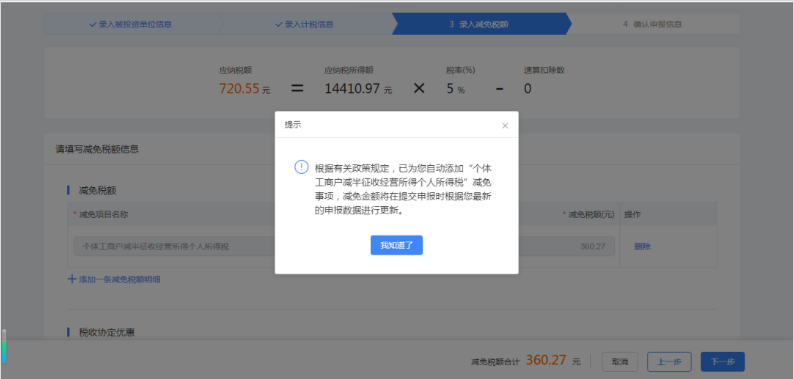This screenshot has width=794, height=379.
Task: Click the 请填写减免税额信息 heading
Action: tap(97, 149)
